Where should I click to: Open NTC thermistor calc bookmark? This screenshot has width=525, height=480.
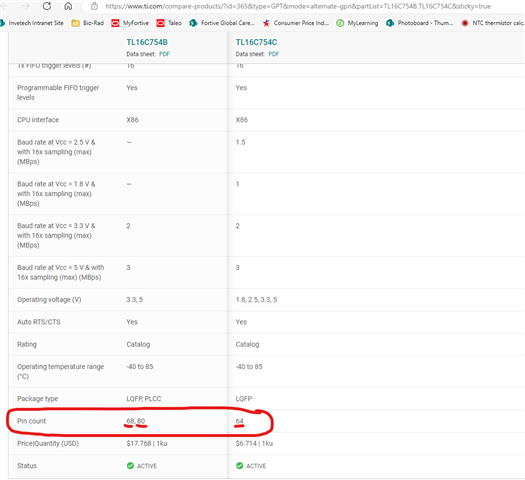[x=493, y=23]
